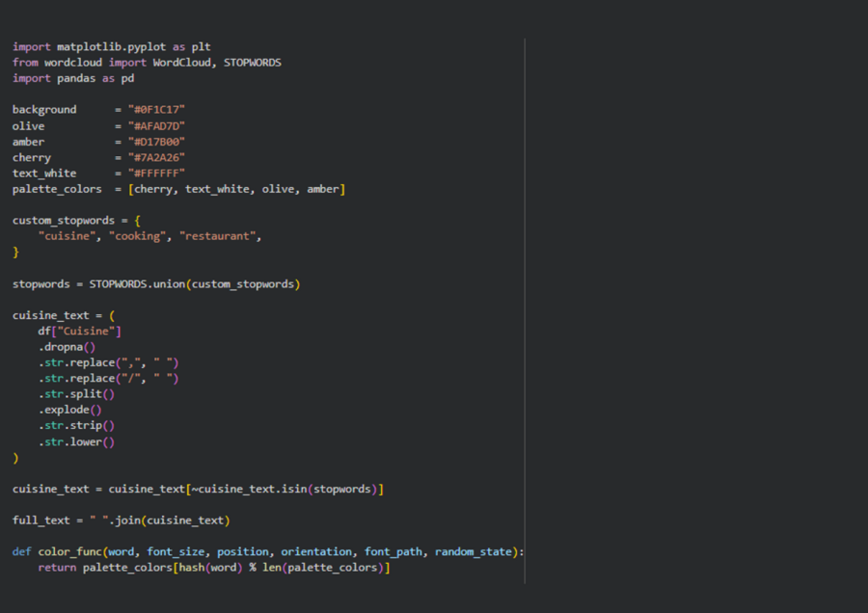The height and width of the screenshot is (613, 868).
Task: Click the return palette_colors statement
Action: tap(213, 568)
